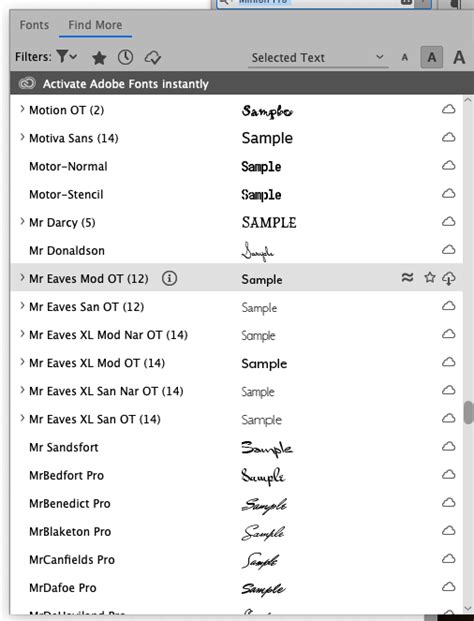Viewport: 474px width, 621px height.
Task: Choose medium sample size A
Action: (432, 57)
